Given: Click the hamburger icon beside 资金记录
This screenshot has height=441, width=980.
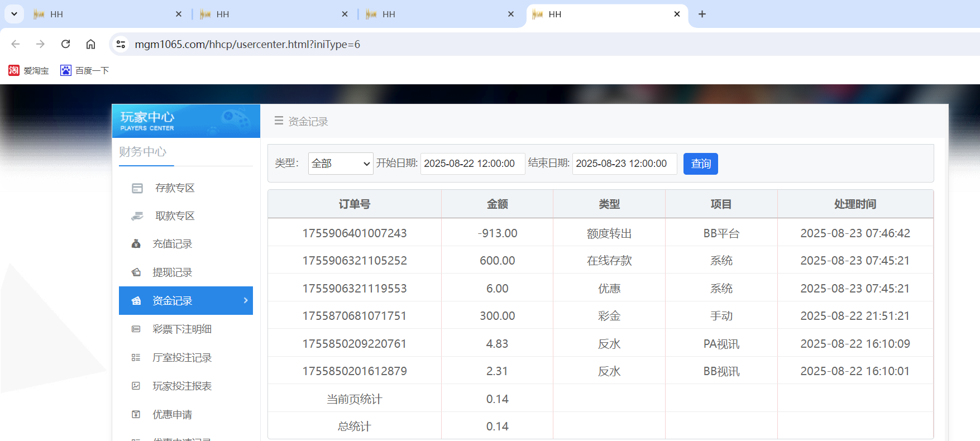Looking at the screenshot, I should coord(279,121).
